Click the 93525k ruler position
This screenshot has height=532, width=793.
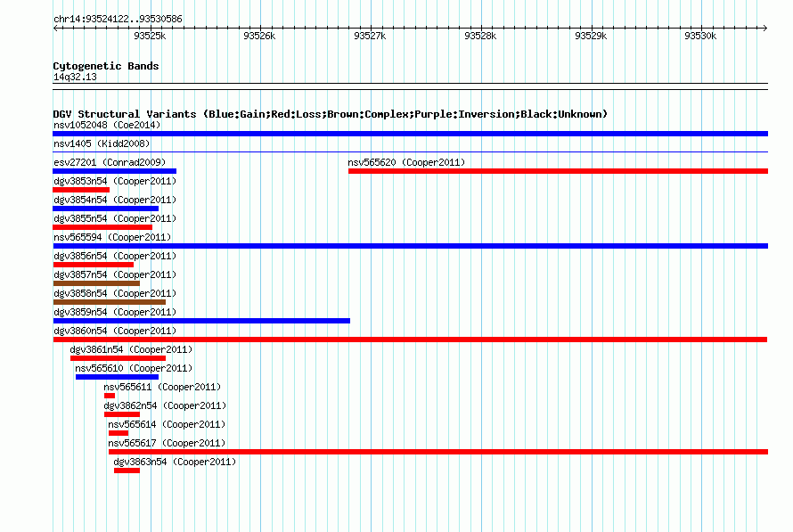[150, 36]
